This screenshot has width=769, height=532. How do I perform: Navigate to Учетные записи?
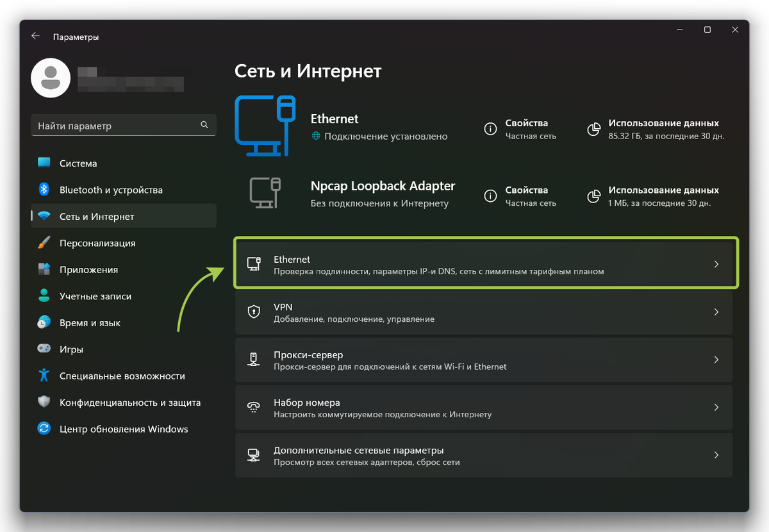click(124, 296)
